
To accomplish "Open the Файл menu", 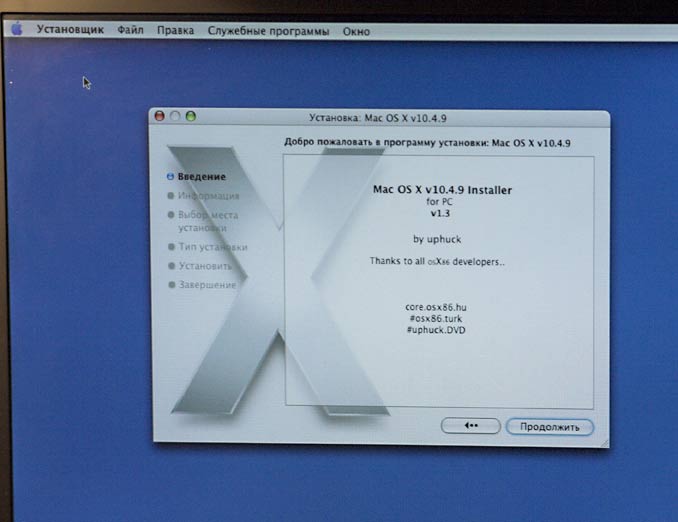I will tap(130, 30).
